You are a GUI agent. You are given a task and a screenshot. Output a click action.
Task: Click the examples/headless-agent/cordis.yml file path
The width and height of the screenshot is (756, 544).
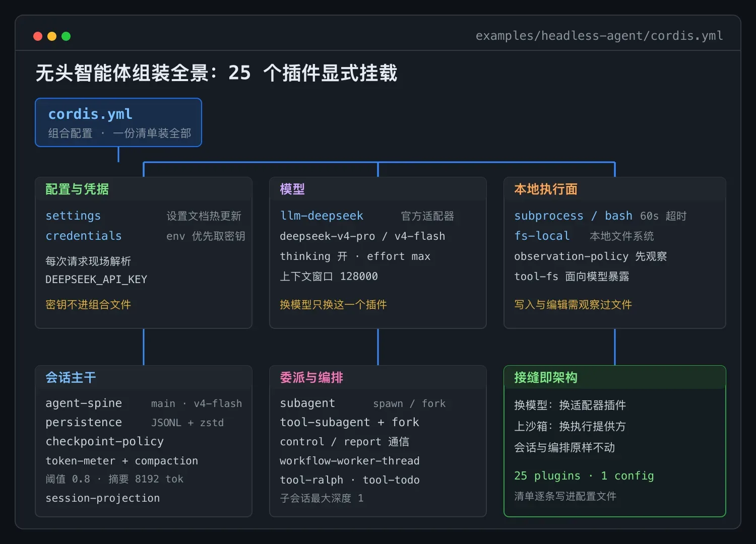(x=599, y=36)
